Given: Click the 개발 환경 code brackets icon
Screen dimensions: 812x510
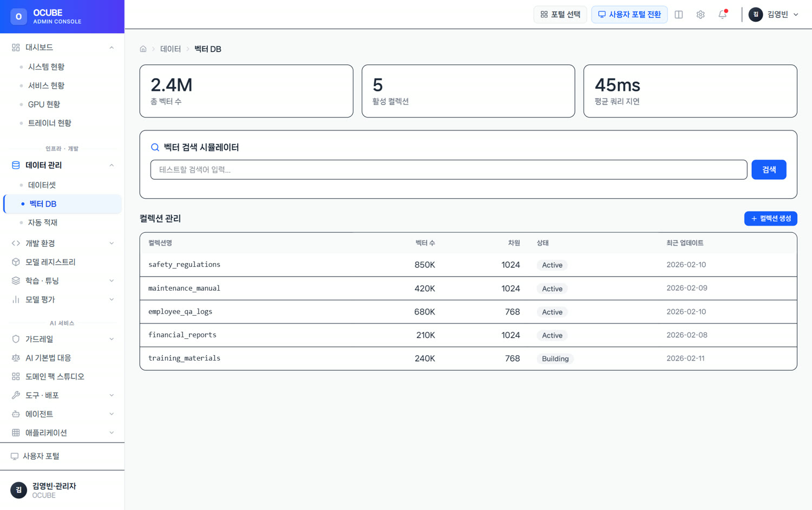Looking at the screenshot, I should [16, 244].
